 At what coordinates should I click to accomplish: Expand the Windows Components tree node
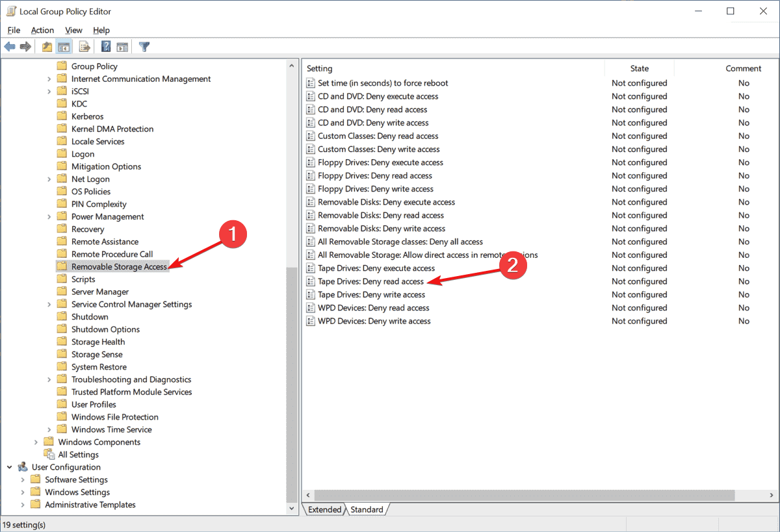(36, 442)
